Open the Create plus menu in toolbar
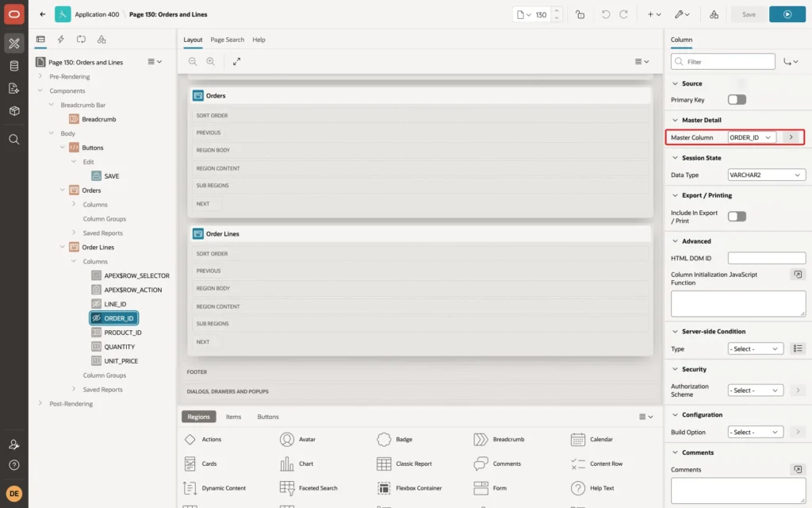Viewport: 812px width, 508px height. click(x=653, y=14)
